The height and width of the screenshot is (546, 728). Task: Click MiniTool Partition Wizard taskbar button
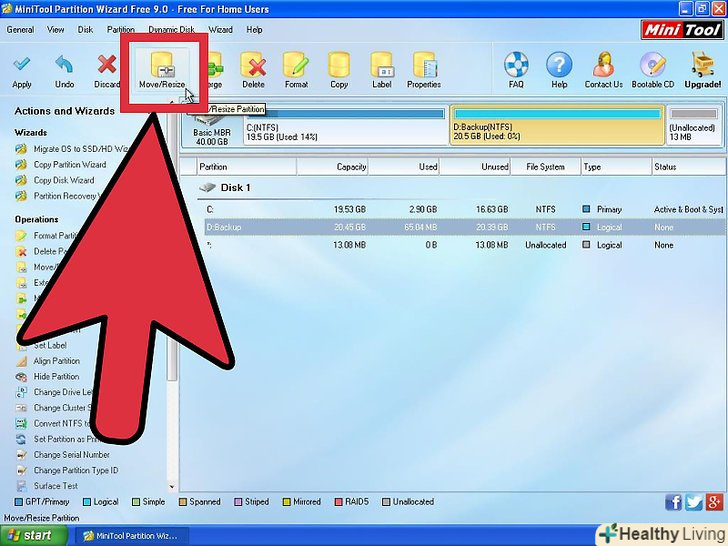[131, 536]
